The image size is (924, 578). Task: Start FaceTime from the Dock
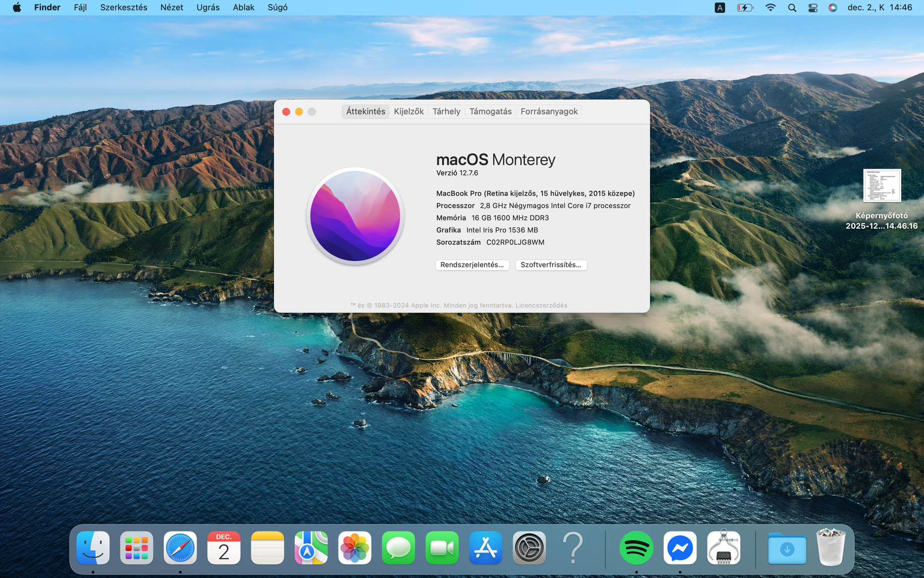click(x=442, y=548)
